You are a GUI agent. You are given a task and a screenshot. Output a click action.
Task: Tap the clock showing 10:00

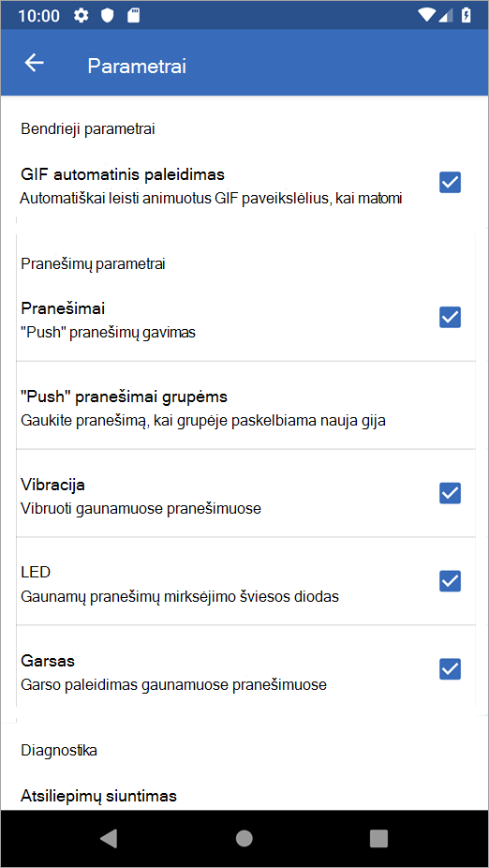click(40, 16)
